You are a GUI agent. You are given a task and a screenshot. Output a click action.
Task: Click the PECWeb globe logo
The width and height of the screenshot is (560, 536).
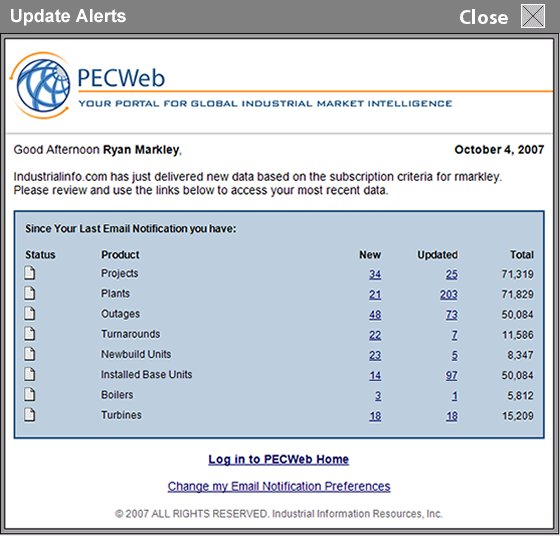(x=40, y=85)
